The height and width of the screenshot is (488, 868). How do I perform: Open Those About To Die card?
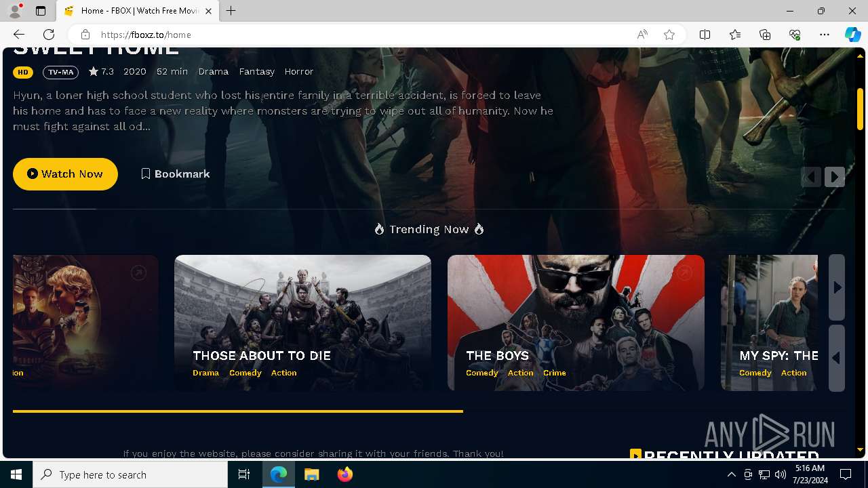pos(302,323)
